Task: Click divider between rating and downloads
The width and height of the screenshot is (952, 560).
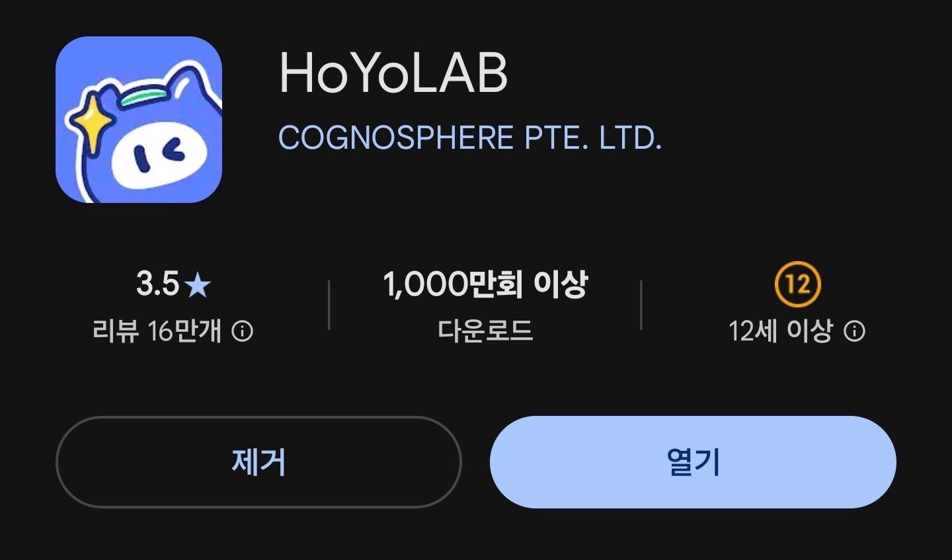Action: point(329,305)
